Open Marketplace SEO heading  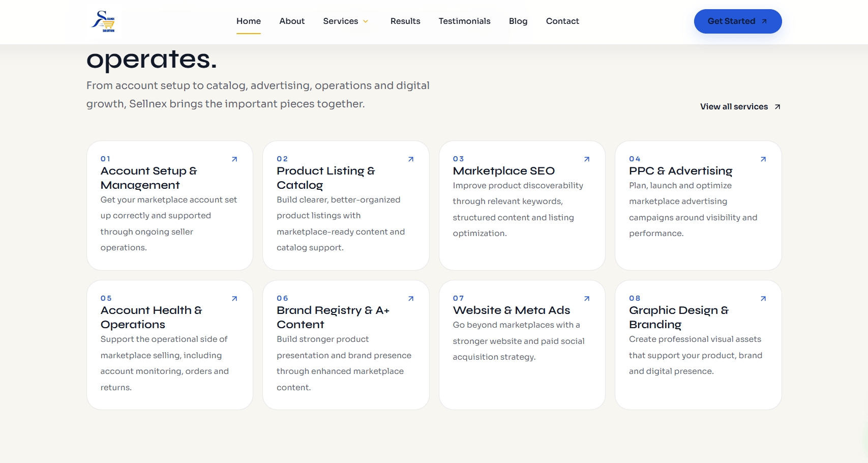(504, 171)
